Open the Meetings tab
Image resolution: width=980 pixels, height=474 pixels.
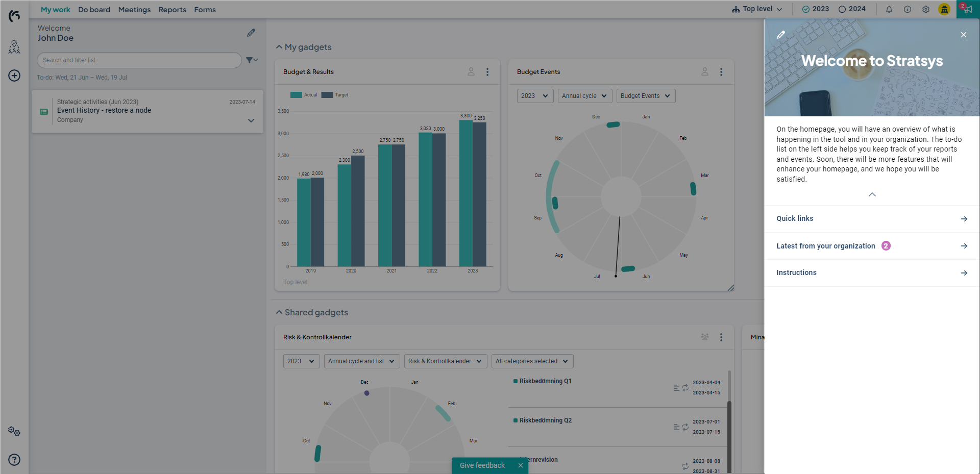click(135, 10)
